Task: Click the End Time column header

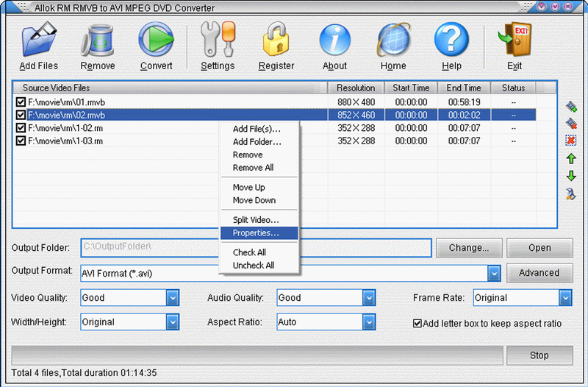Action: coord(464,88)
